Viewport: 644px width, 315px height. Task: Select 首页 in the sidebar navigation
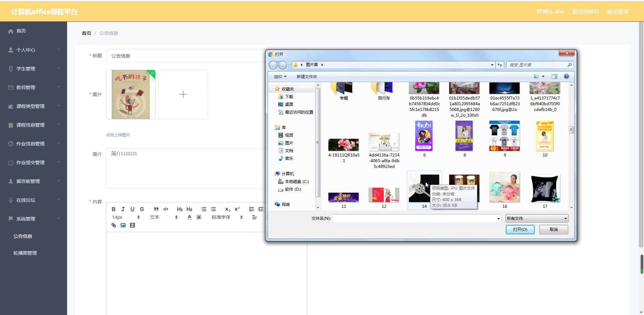[x=21, y=31]
